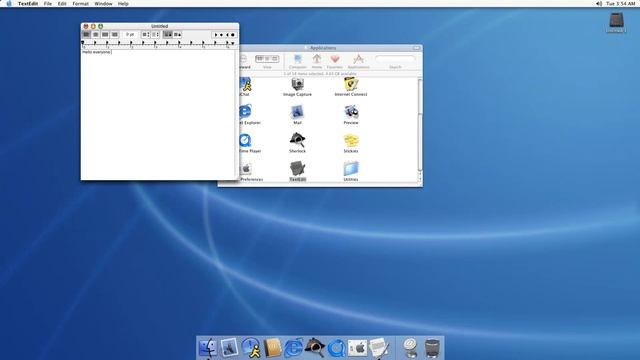Open the Format menu

(80, 4)
